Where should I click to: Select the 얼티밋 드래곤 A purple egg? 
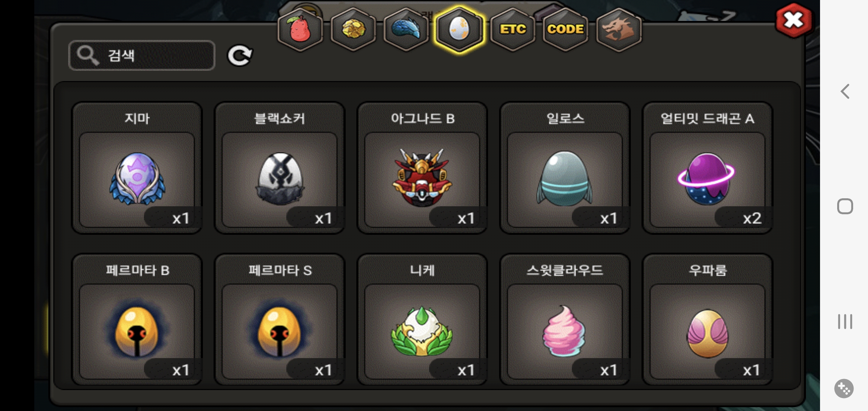point(707,167)
